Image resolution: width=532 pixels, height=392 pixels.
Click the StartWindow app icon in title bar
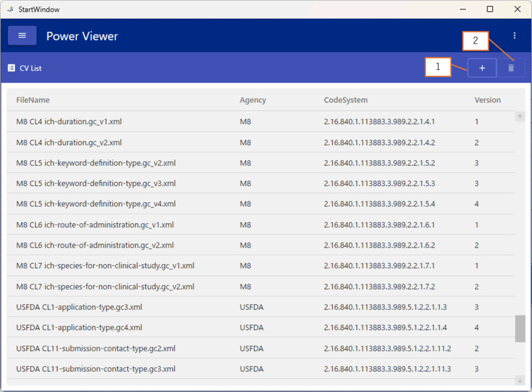pos(10,9)
